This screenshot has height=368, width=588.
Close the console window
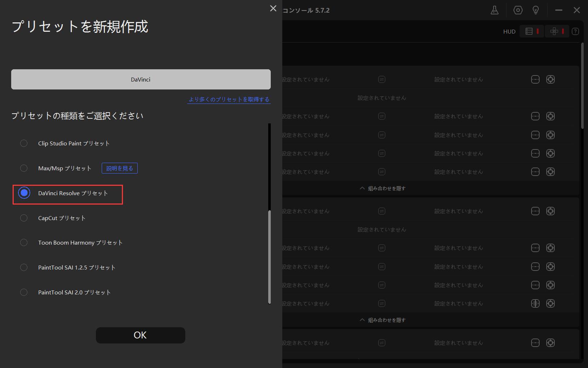pyautogui.click(x=577, y=10)
